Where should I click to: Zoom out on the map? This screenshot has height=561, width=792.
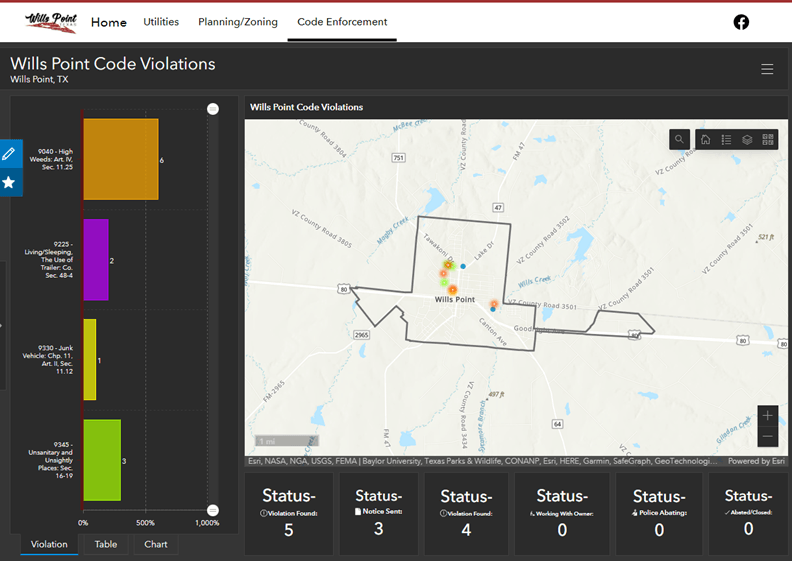click(767, 437)
